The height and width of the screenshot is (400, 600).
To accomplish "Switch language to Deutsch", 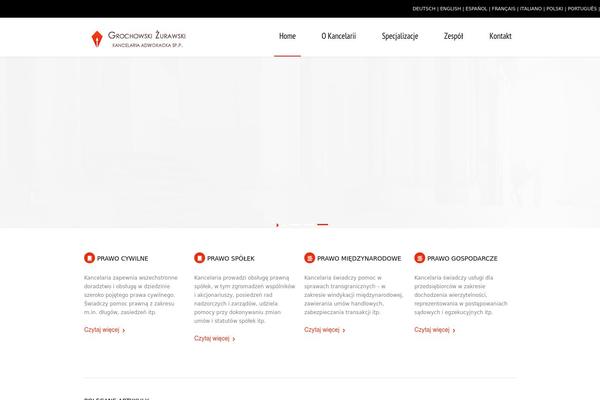I will [424, 8].
